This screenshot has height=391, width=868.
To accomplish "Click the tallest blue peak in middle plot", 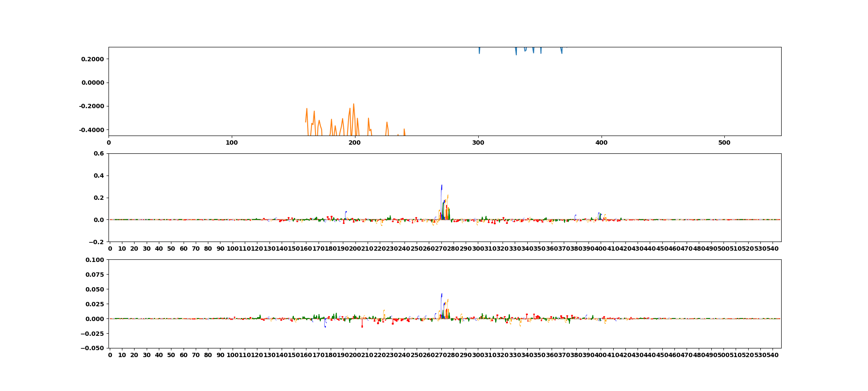I will point(441,186).
